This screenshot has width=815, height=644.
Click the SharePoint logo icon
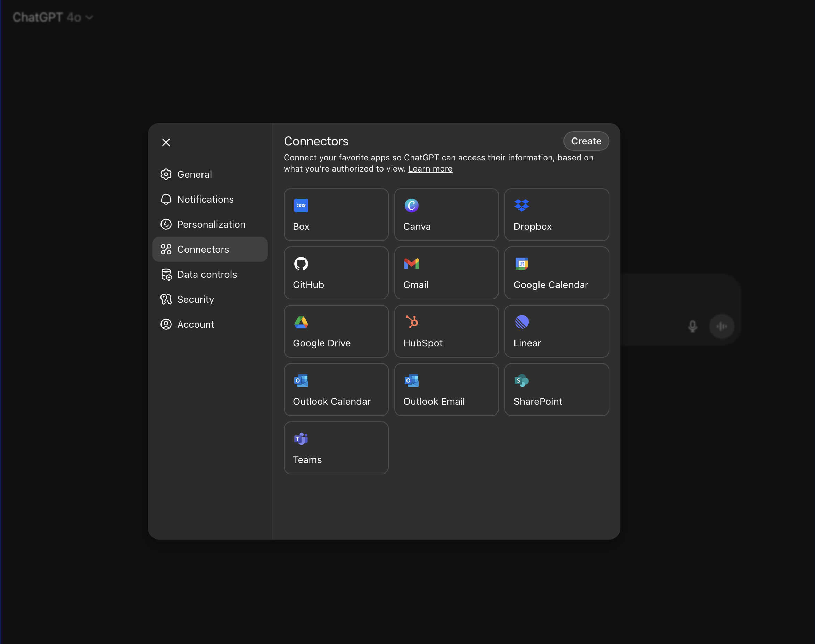[x=521, y=380]
